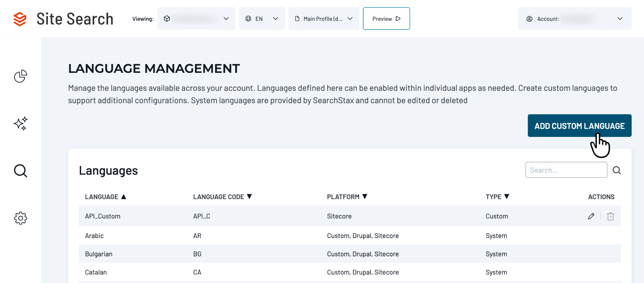The height and width of the screenshot is (283, 644).
Task: Select the Bulgarian language row
Action: point(350,254)
